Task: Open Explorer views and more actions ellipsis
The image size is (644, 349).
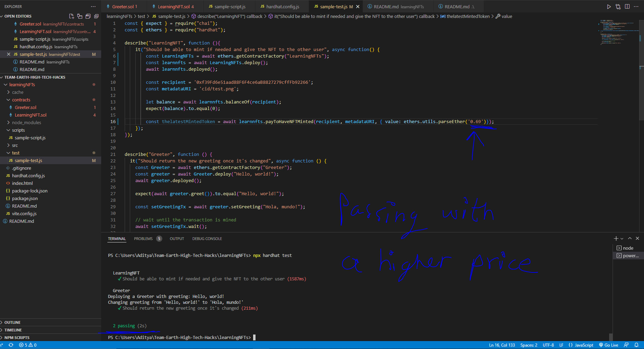Action: 93,7
